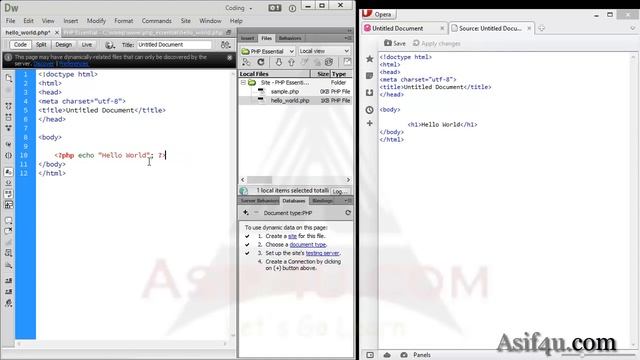Click the Save icon in Opera source
The height and width of the screenshot is (360, 640).
[x=395, y=43]
